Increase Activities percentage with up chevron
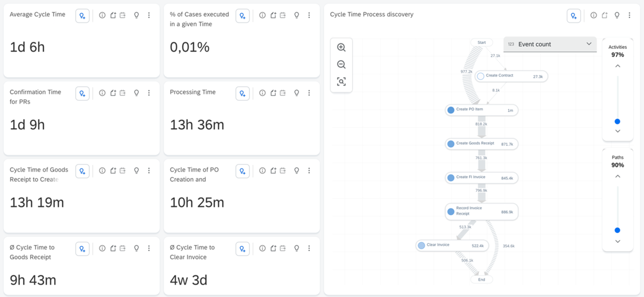Screen dimensions: 644x297 click(x=618, y=66)
